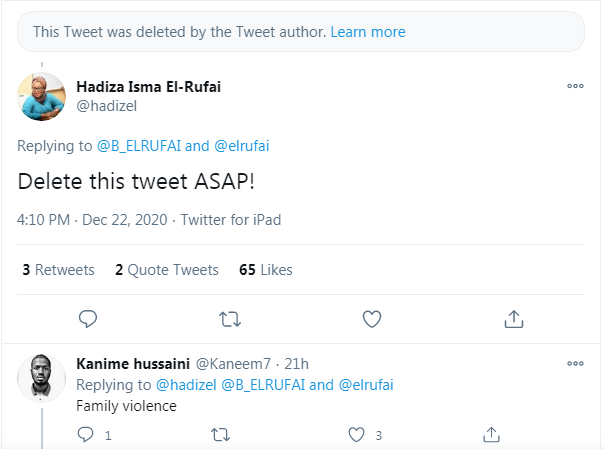Like the "Delete this tweet ASAP!" tweet

coord(372,319)
